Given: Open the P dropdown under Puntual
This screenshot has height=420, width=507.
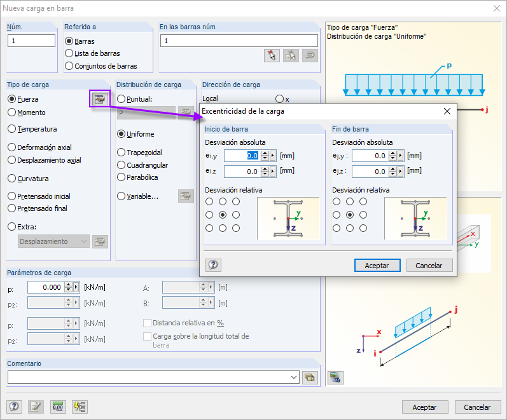Looking at the screenshot, I should point(146,112).
